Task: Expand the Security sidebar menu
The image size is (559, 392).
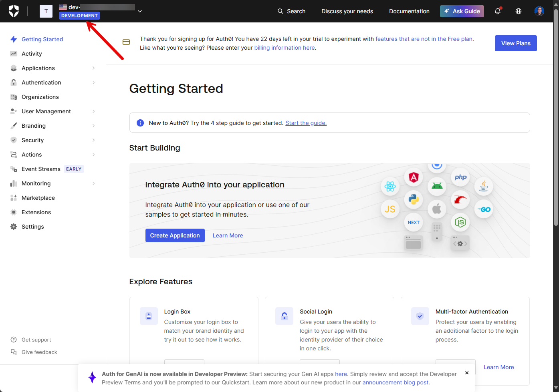Action: pos(93,140)
